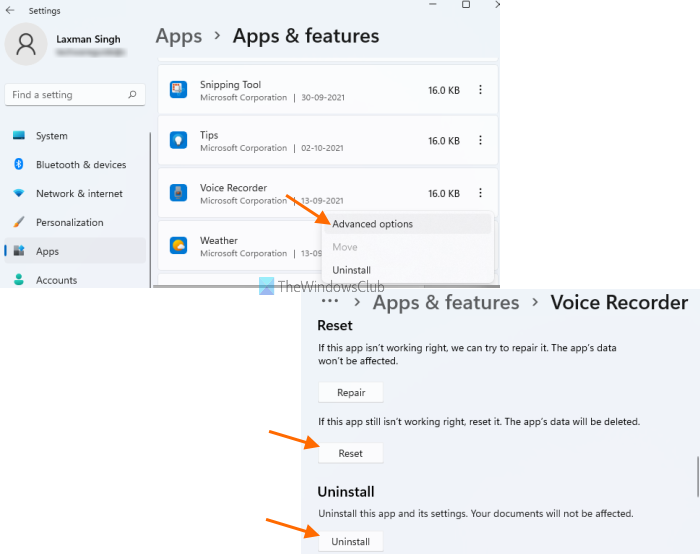This screenshot has height=554, width=700.
Task: Click the Uninstall button on Voice Recorder page
Action: [x=350, y=542]
